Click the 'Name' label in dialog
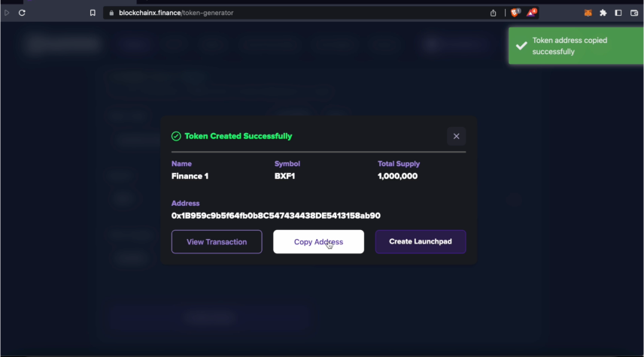This screenshot has width=644, height=357. pyautogui.click(x=181, y=164)
